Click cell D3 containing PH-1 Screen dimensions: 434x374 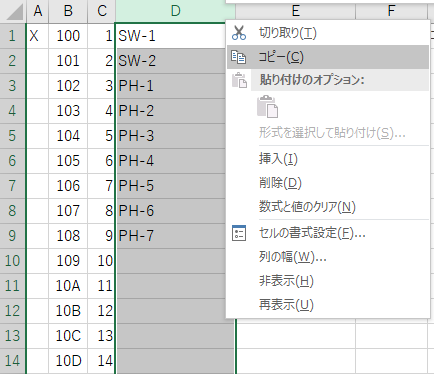click(x=171, y=86)
